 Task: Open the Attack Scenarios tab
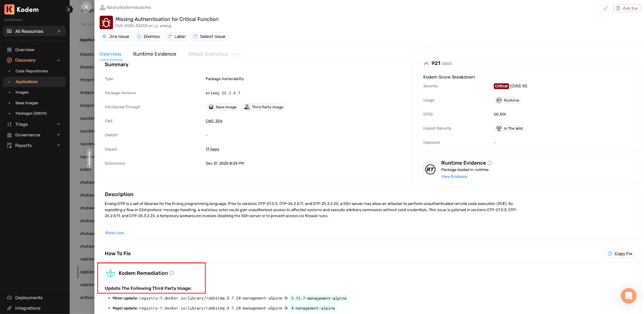tap(208, 54)
